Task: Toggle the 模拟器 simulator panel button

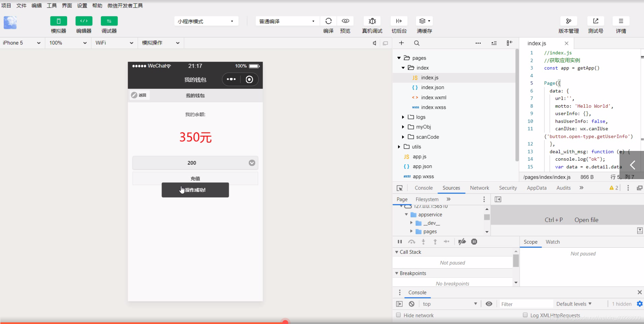Action: 58,21
